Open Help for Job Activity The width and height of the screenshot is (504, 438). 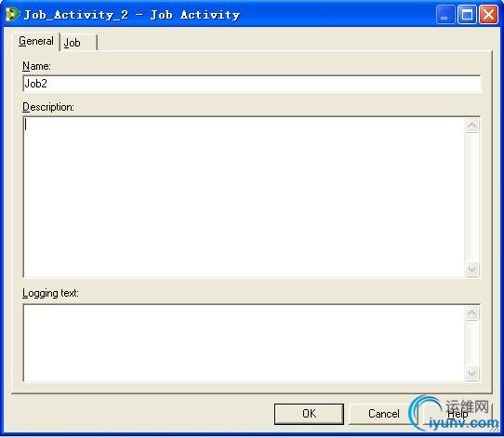pyautogui.click(x=458, y=414)
